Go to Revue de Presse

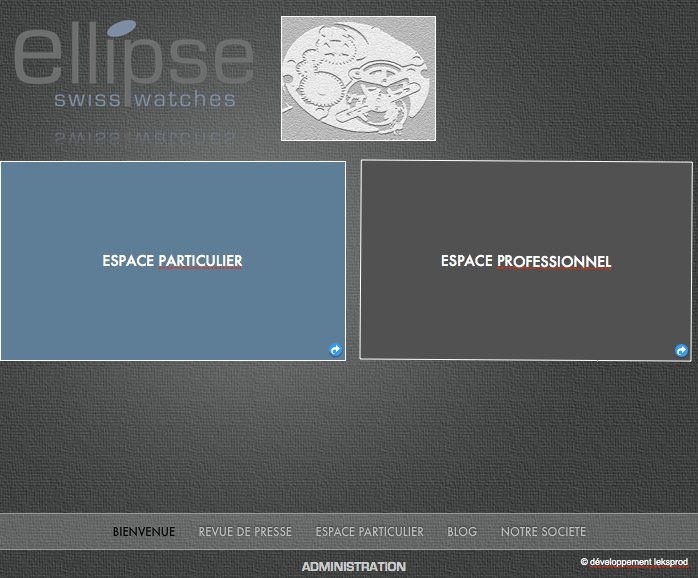(x=245, y=532)
